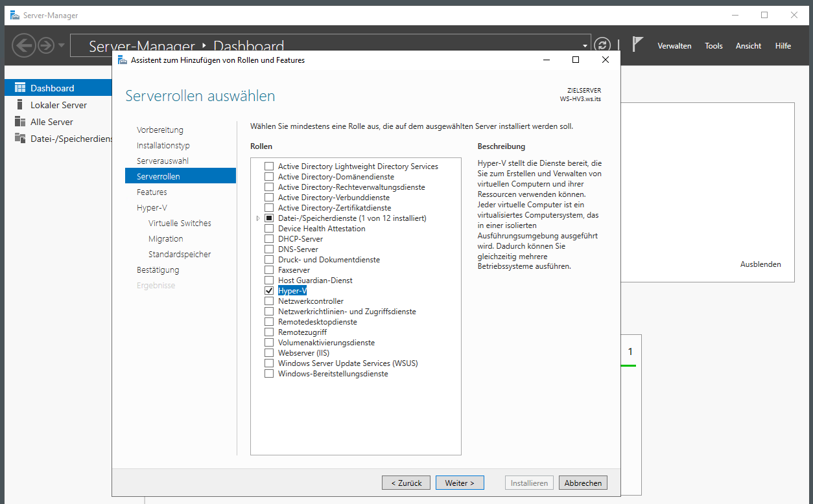The image size is (813, 504).
Task: Open the Verwalten menu
Action: 674,46
